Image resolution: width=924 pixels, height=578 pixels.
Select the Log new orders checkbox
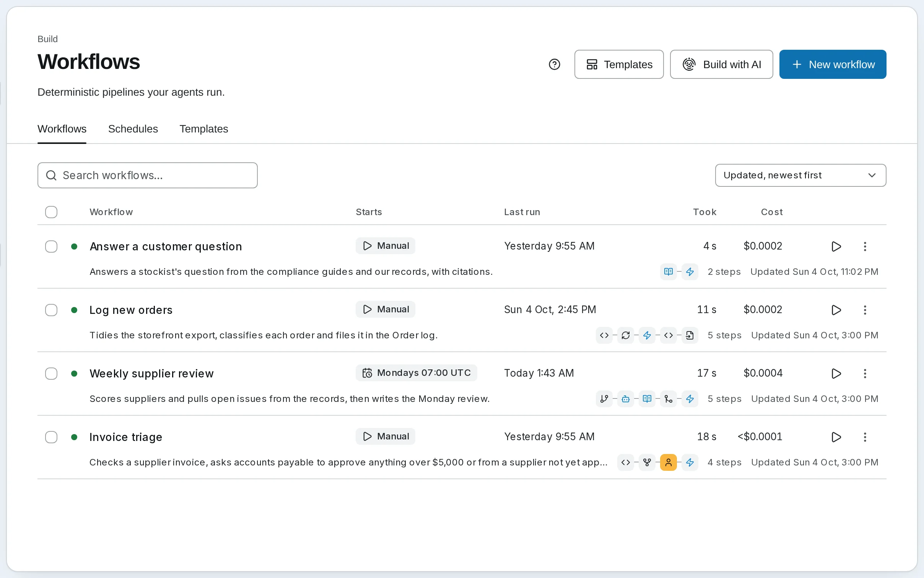[51, 310]
